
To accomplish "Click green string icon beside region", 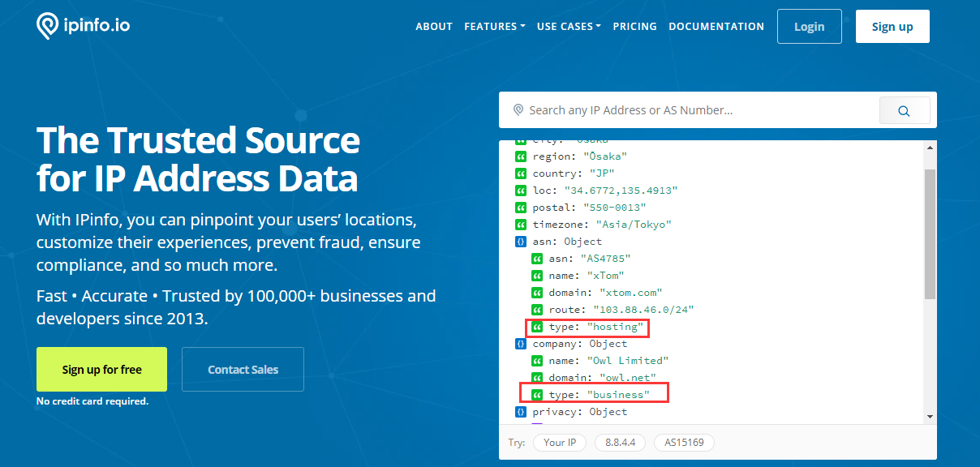I will pos(521,156).
